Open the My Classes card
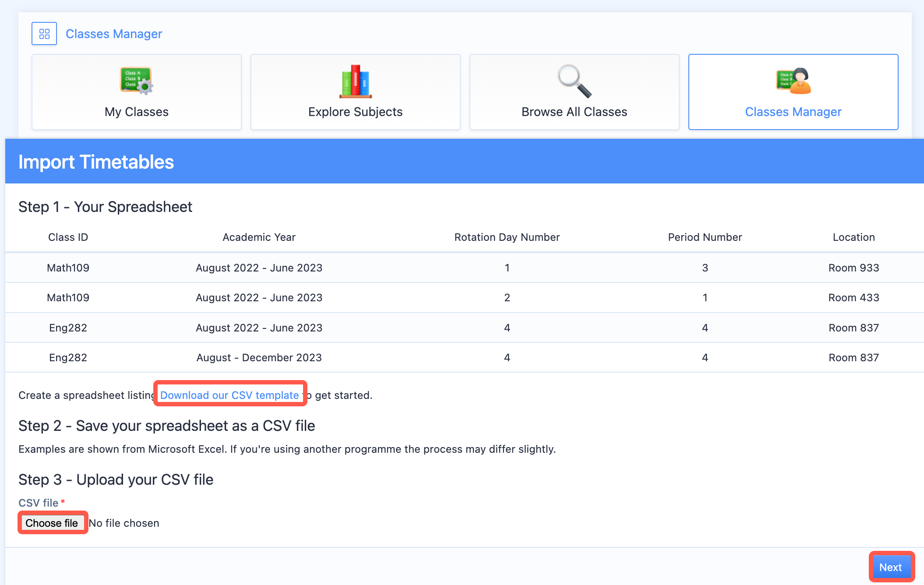 (136, 92)
